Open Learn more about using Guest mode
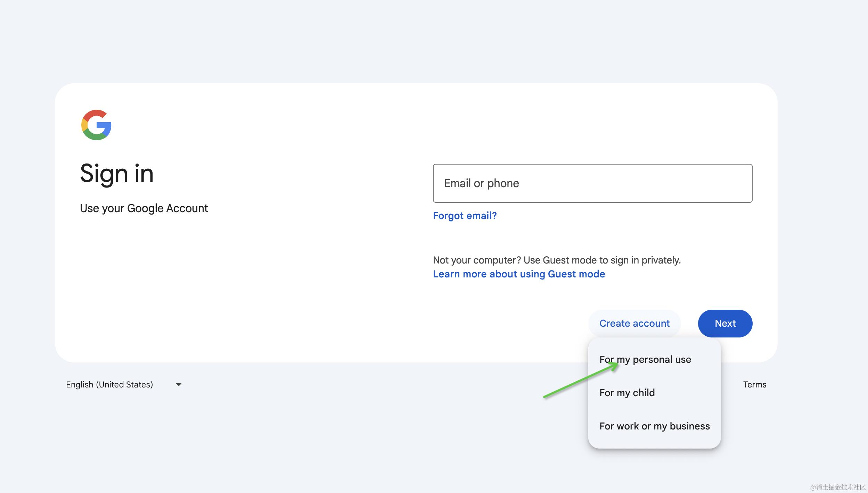Image resolution: width=868 pixels, height=493 pixels. tap(519, 274)
